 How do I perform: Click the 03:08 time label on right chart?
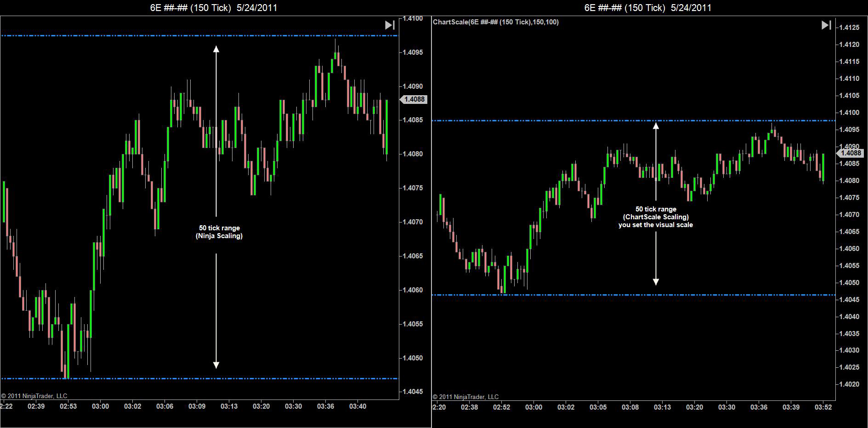pos(630,407)
